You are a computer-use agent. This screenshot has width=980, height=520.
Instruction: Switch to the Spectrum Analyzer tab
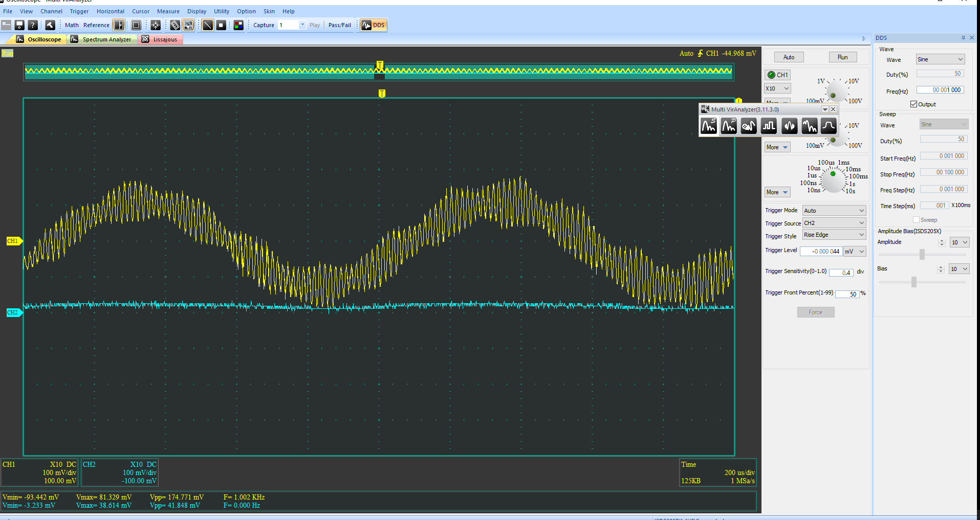coord(102,39)
